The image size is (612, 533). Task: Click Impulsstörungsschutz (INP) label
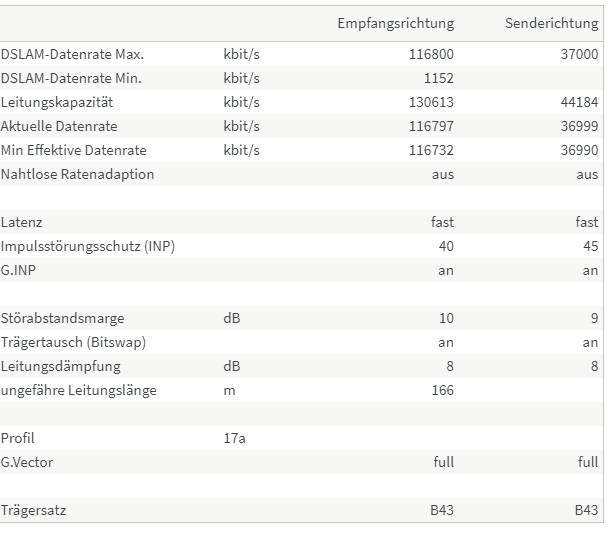pyautogui.click(x=88, y=247)
